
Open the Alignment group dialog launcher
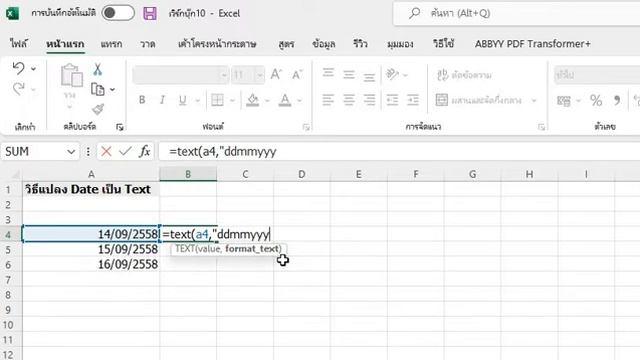coord(541,127)
